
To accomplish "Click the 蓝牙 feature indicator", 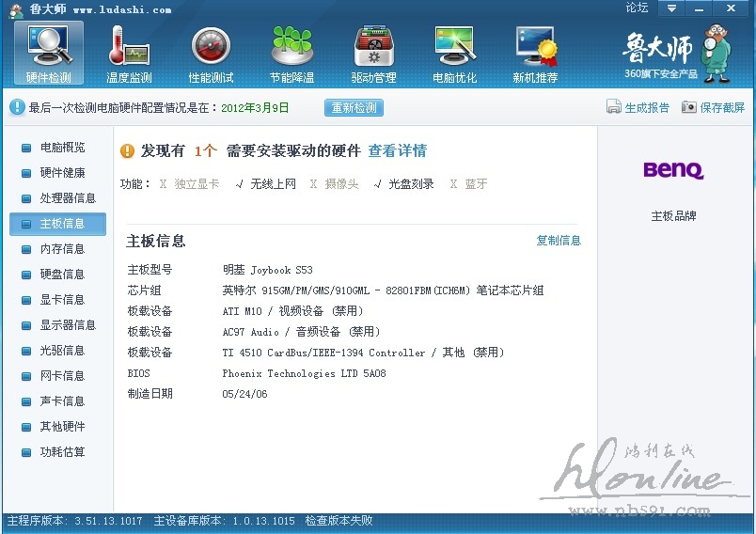I will 468,183.
